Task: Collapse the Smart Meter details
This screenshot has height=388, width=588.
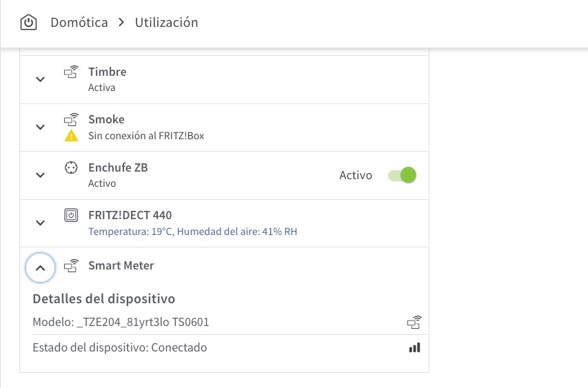Action: pyautogui.click(x=40, y=268)
